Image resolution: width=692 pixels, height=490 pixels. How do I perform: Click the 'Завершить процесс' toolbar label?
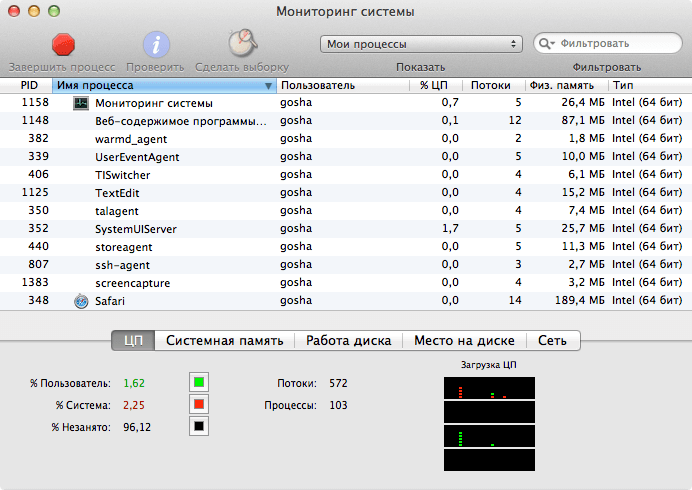62,67
